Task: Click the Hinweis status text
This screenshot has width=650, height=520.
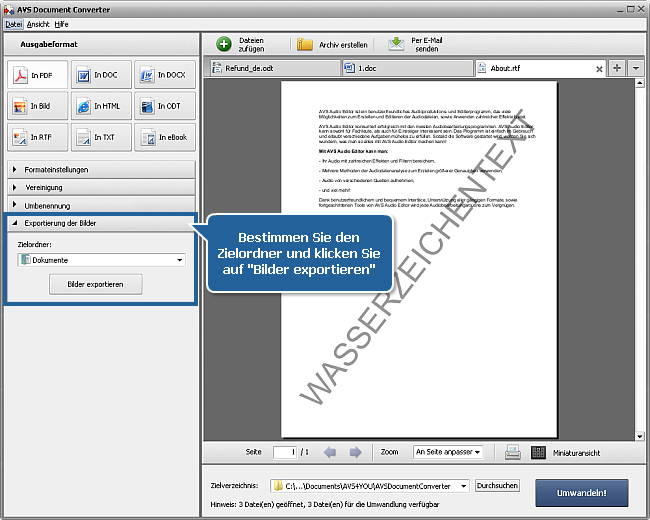Action: pyautogui.click(x=325, y=504)
